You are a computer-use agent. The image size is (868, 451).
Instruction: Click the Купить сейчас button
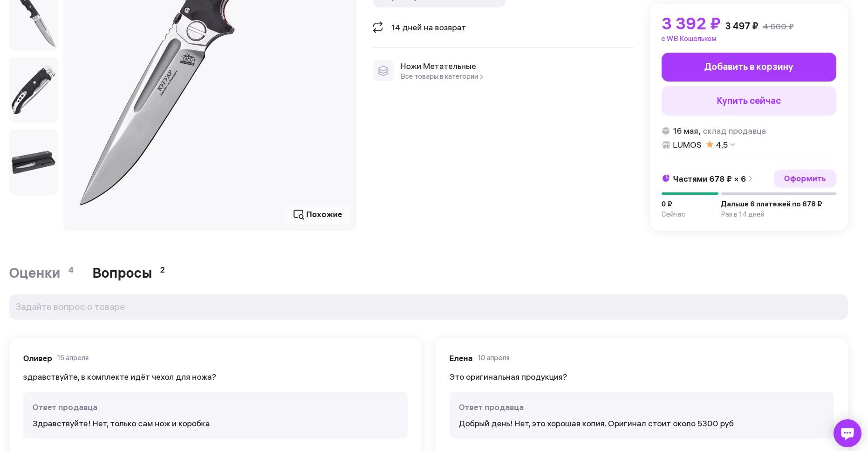click(x=749, y=101)
